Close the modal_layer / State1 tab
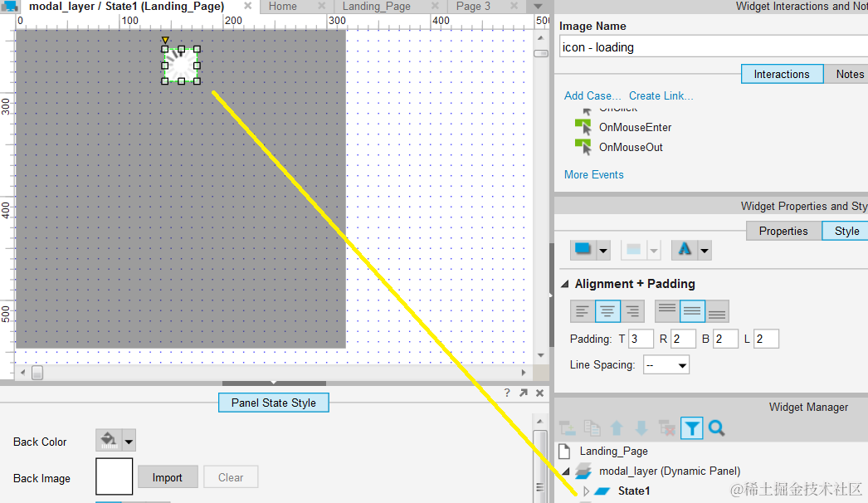This screenshot has height=503, width=868. (247, 6)
